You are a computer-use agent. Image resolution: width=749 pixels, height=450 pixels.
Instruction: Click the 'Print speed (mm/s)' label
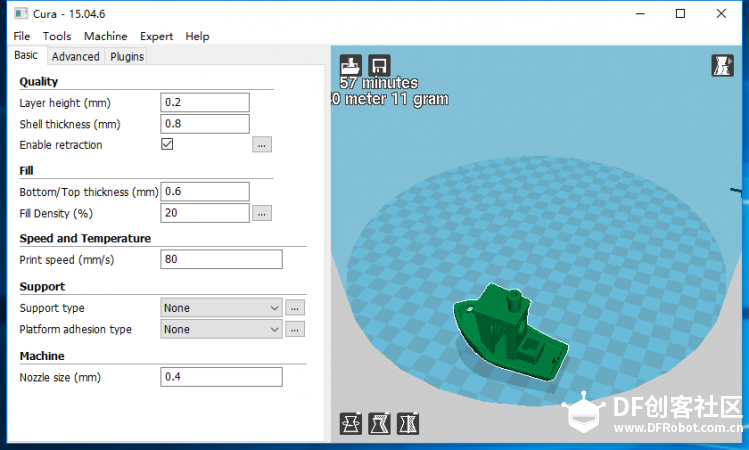click(66, 260)
